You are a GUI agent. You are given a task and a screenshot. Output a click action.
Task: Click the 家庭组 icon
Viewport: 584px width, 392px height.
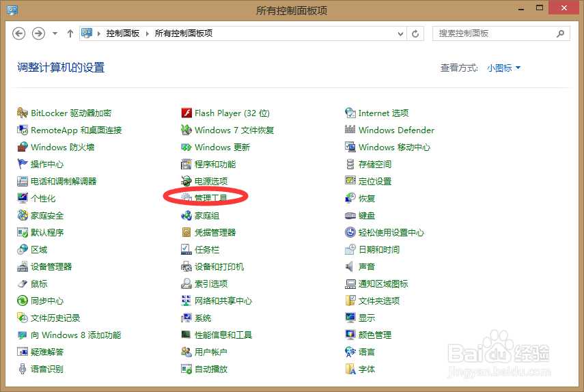(x=186, y=215)
